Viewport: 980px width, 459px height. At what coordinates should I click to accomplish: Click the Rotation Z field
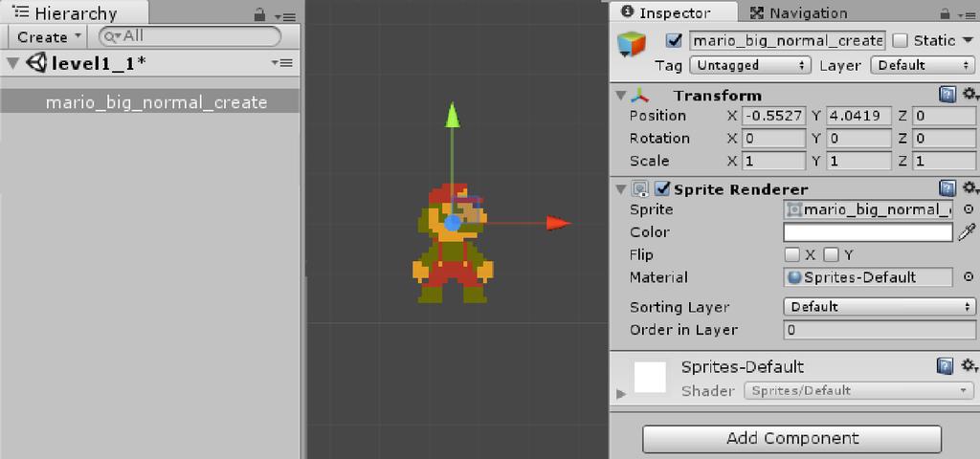[x=944, y=138]
